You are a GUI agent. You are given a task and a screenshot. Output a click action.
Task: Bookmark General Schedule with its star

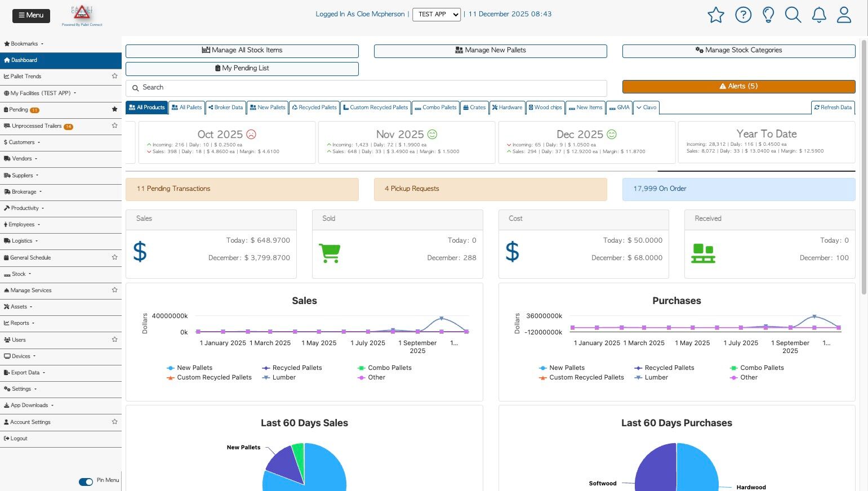coord(115,257)
